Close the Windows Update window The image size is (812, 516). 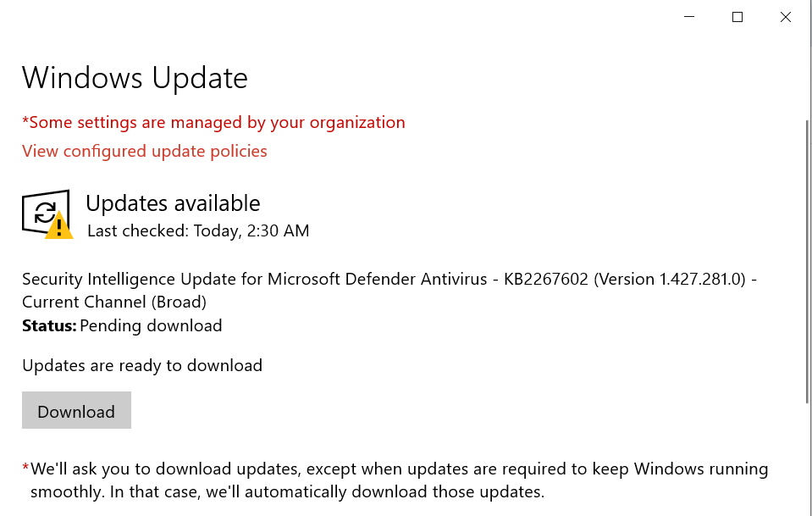point(786,17)
